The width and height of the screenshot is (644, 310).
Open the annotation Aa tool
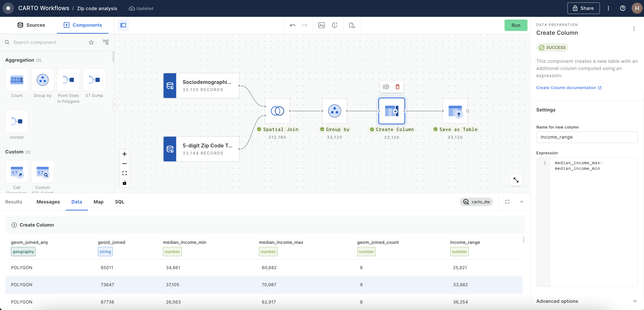click(322, 25)
